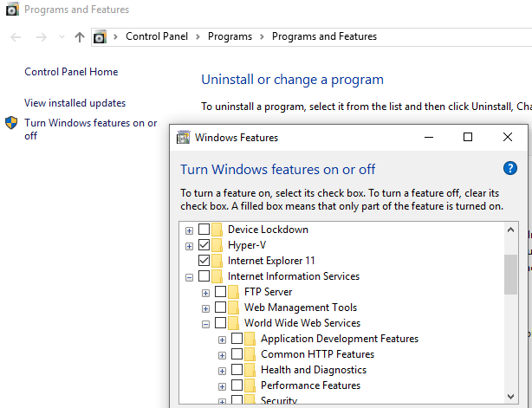Screen dimensions: 532x408
Task: Click the Web Management Tools folder icon
Action: (x=234, y=308)
